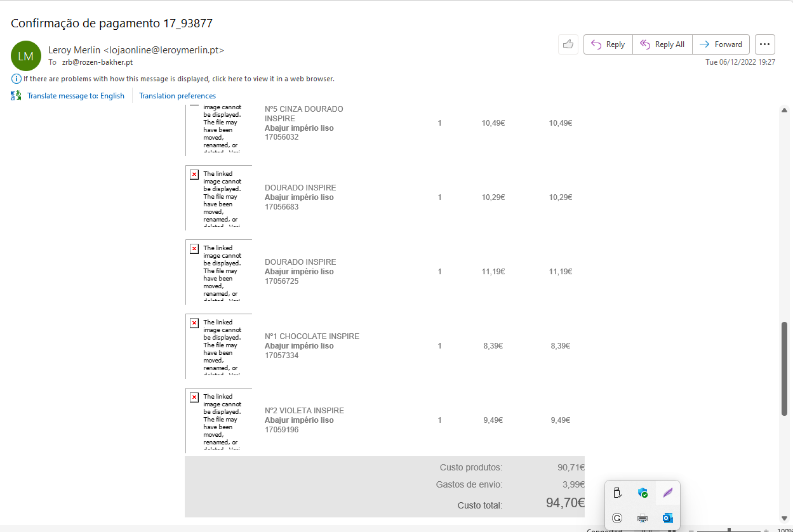Click broken image for product 17056725
The image size is (793, 532).
pos(218,271)
